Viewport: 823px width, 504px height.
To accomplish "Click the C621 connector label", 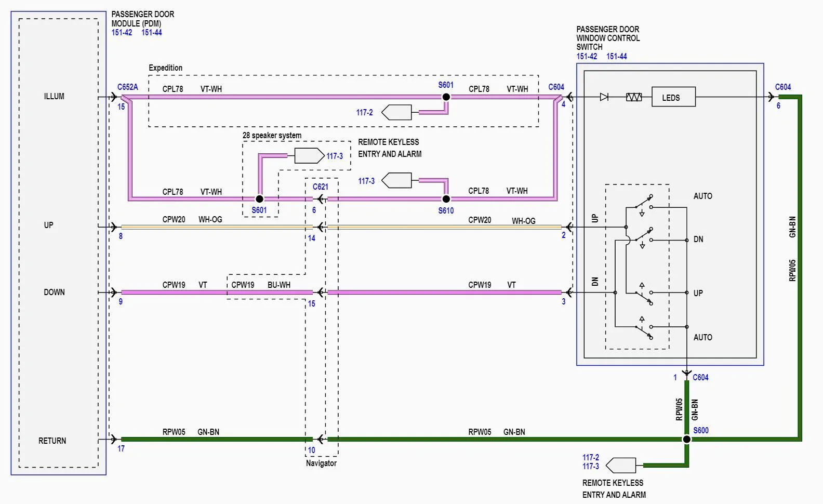I will (320, 187).
